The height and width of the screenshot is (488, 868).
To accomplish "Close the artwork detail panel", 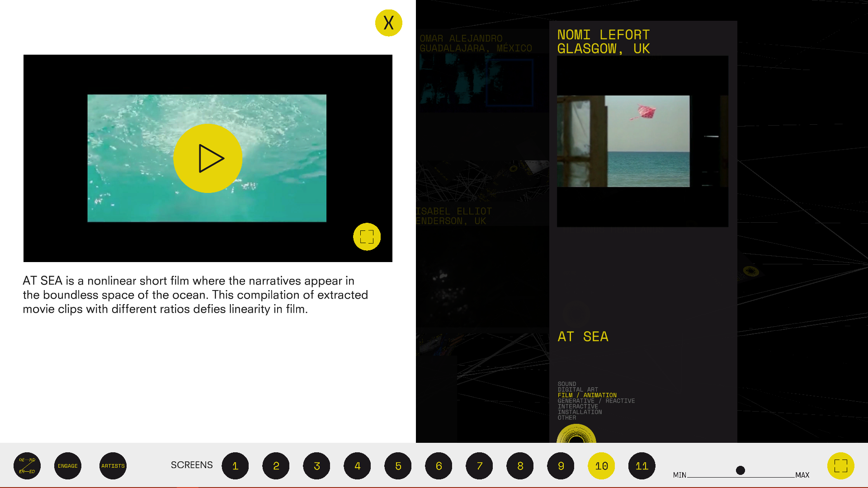I will click(388, 23).
